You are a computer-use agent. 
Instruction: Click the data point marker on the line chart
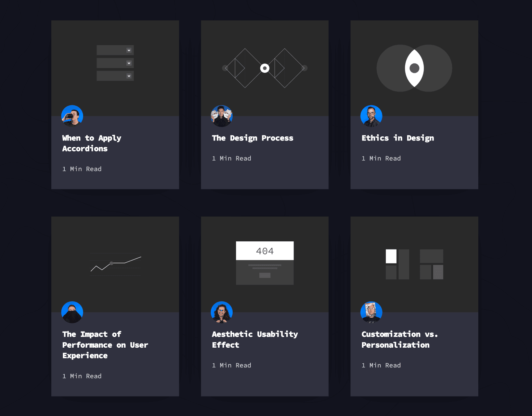[x=111, y=263]
